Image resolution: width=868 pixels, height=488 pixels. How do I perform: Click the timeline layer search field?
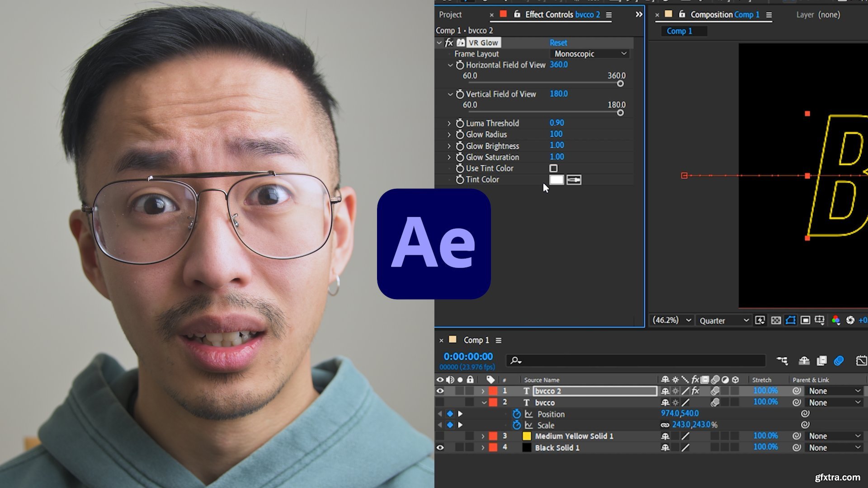(x=633, y=361)
